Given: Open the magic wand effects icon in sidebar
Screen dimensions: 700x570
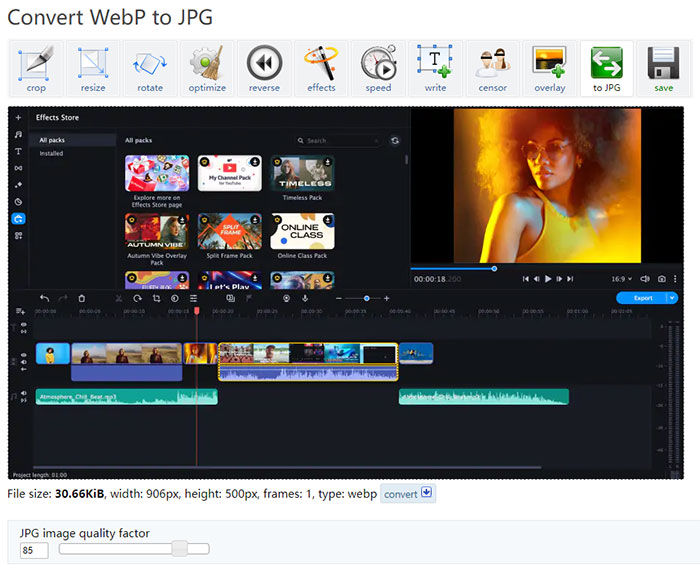Looking at the screenshot, I should pos(18,185).
